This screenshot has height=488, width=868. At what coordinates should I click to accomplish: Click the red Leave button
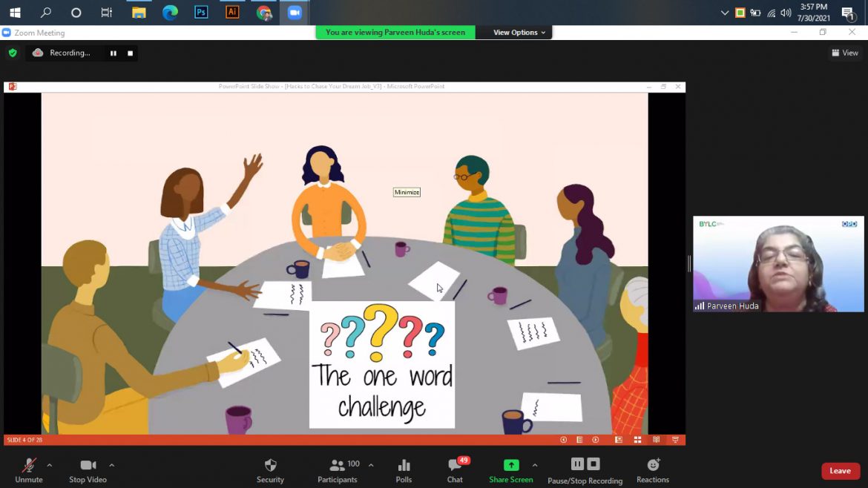[840, 471]
